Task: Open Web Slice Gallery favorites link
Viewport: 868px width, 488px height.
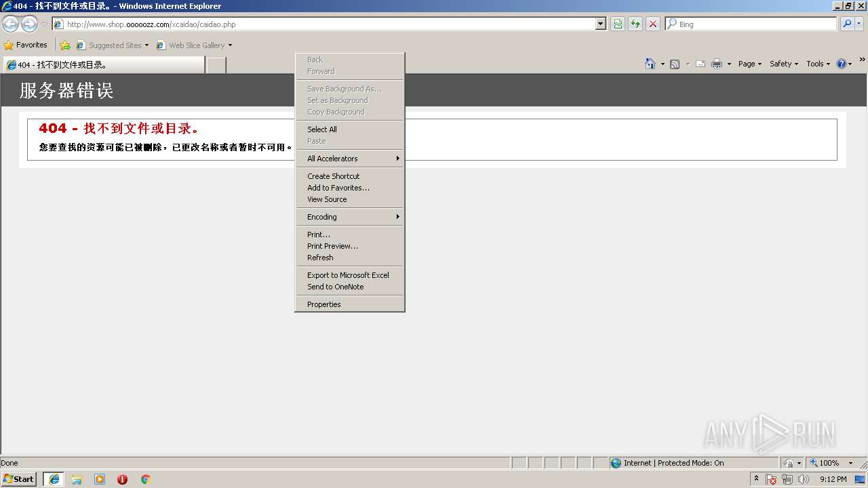Action: click(195, 45)
